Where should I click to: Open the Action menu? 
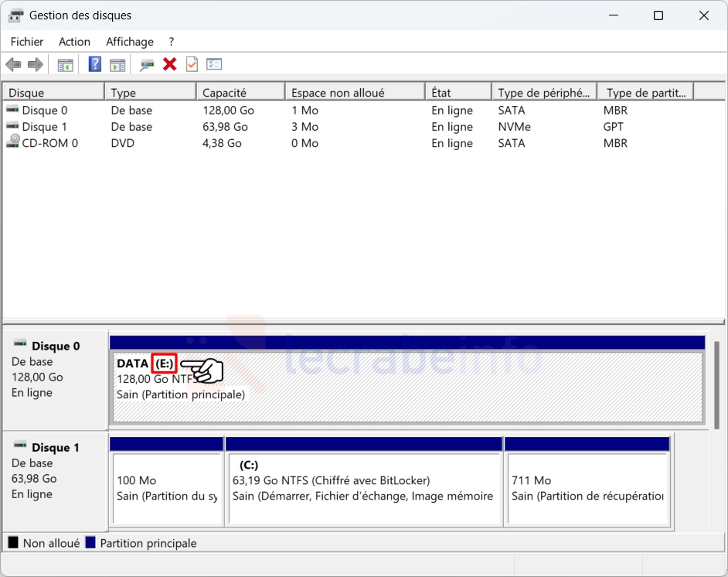(74, 42)
